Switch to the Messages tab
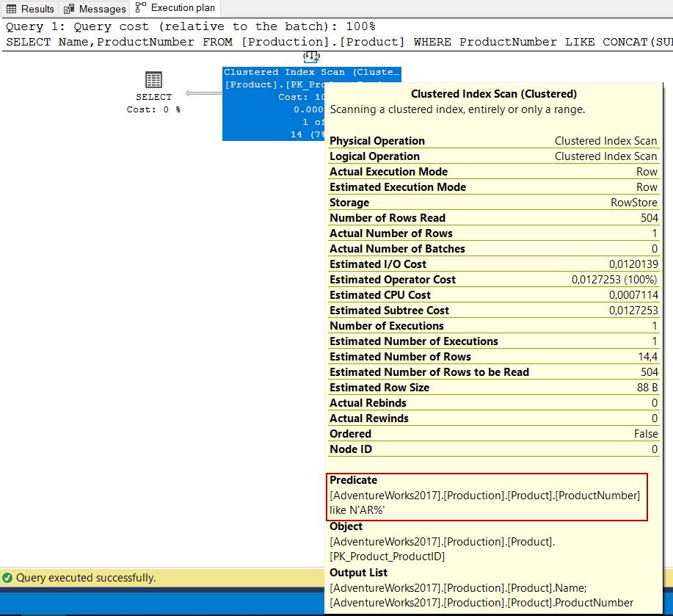This screenshot has height=616, width=673. [95, 9]
